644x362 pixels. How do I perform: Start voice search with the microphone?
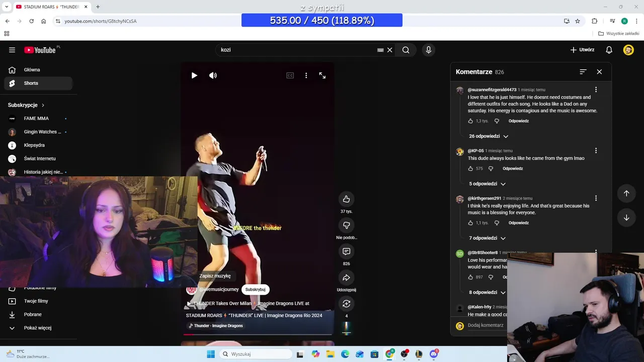click(x=429, y=50)
